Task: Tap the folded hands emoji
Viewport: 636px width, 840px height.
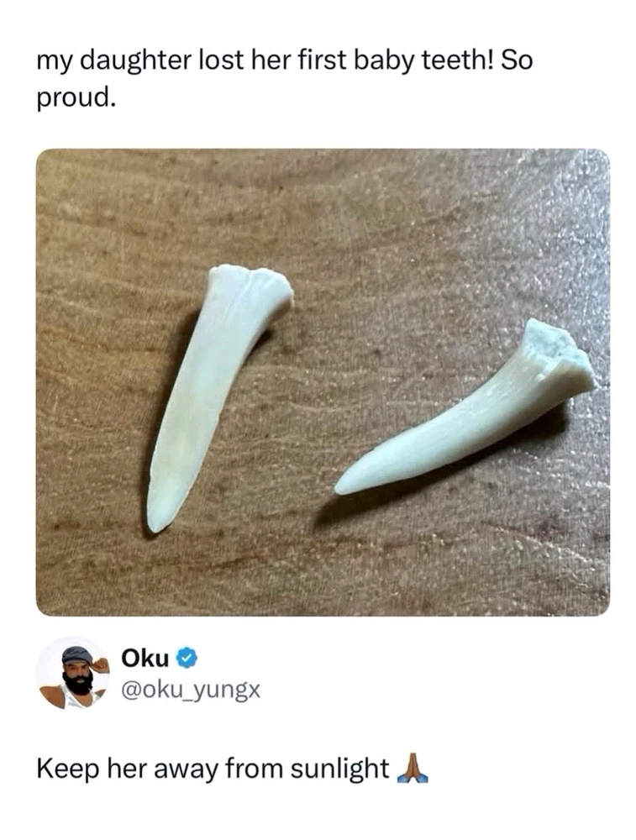Action: click(x=413, y=769)
